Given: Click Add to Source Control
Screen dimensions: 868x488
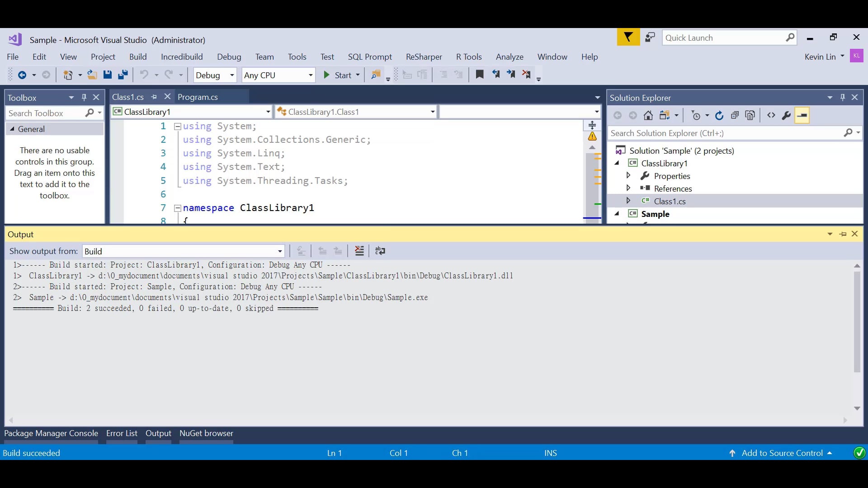Looking at the screenshot, I should point(782,453).
